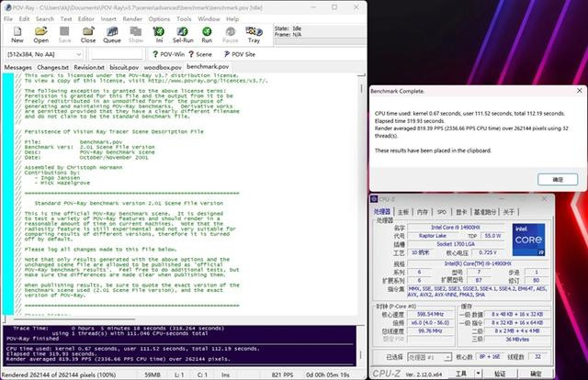Click the Intel Core i9 logo in CPU-Z
The width and height of the screenshot is (588, 380).
coord(528,240)
